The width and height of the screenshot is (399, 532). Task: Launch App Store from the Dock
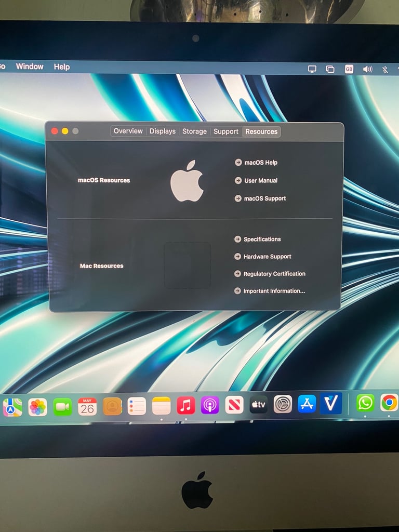(x=307, y=403)
